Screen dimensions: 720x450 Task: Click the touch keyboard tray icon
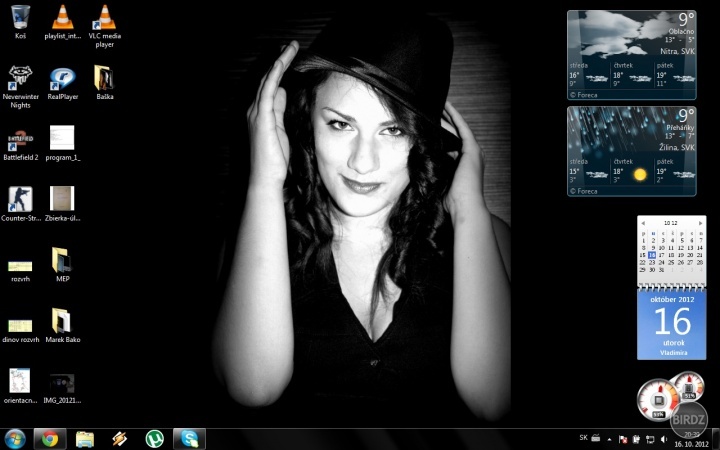(x=596, y=438)
